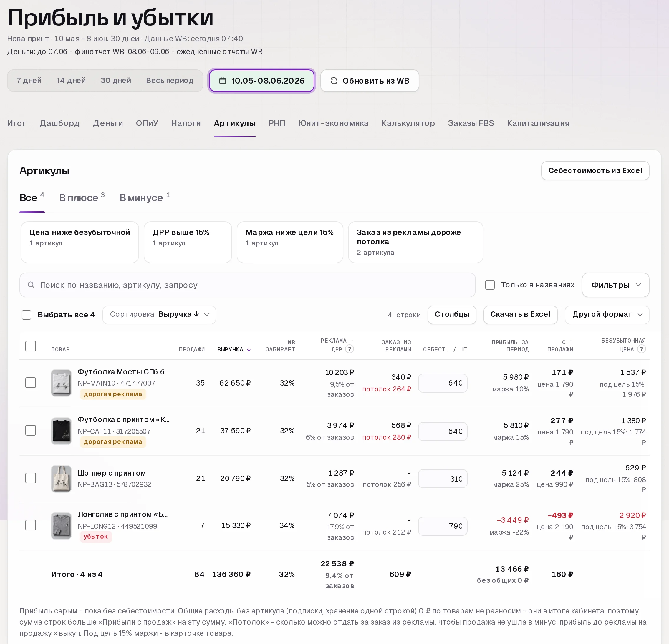Show the В минусе articles tab
669x644 pixels.
tap(144, 197)
